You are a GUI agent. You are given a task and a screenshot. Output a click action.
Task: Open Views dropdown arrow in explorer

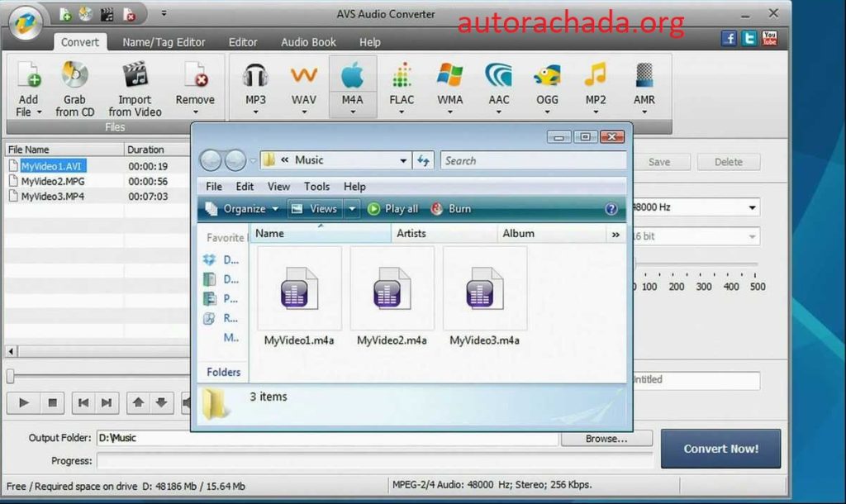pos(352,209)
